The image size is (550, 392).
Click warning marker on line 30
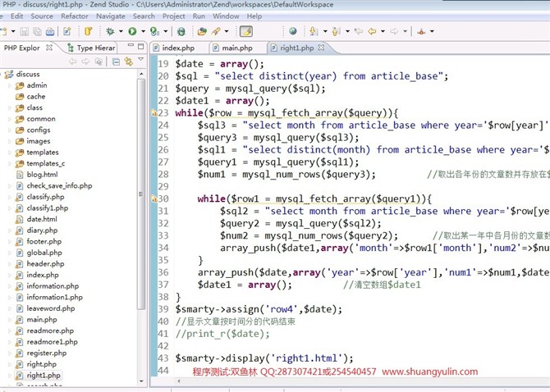point(154,198)
